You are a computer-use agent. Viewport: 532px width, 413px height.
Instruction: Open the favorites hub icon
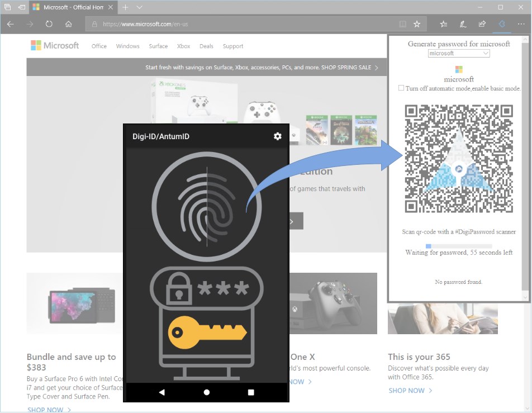[444, 24]
